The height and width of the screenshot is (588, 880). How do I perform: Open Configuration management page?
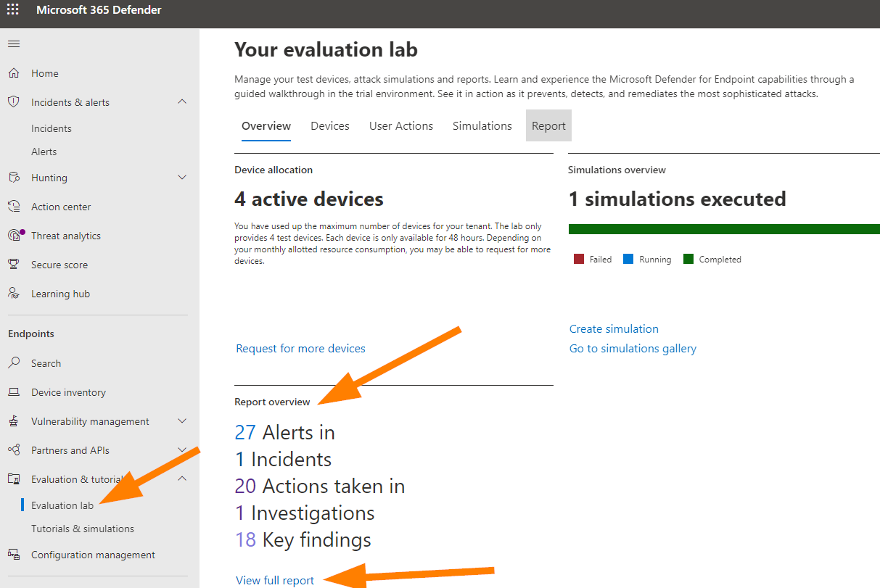pos(93,555)
